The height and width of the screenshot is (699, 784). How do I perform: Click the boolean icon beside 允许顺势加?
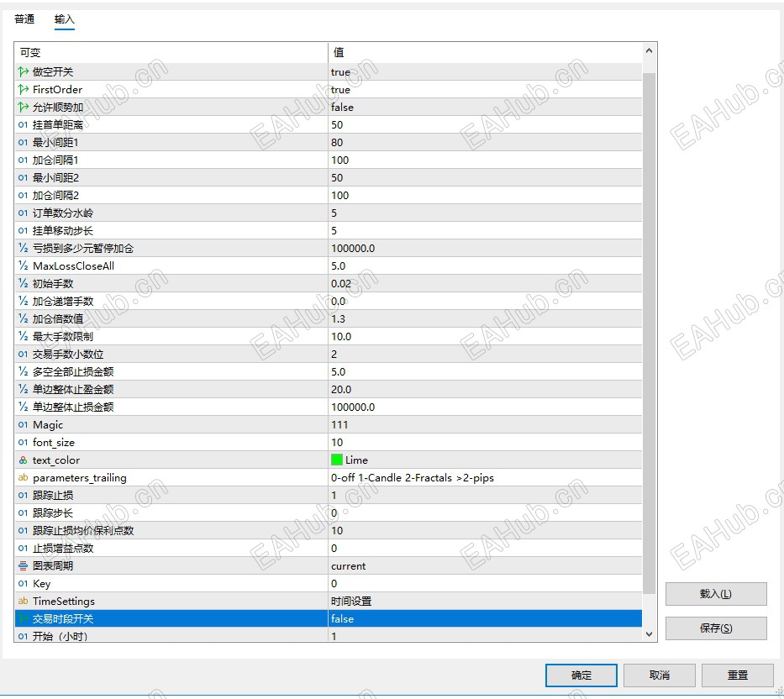tap(23, 107)
